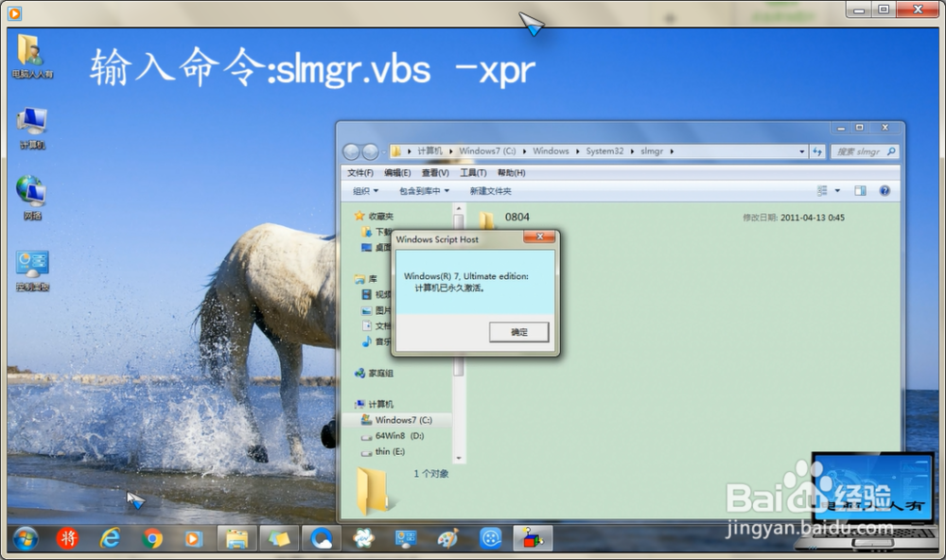Open Explorer help question-mark icon

pos(885,191)
